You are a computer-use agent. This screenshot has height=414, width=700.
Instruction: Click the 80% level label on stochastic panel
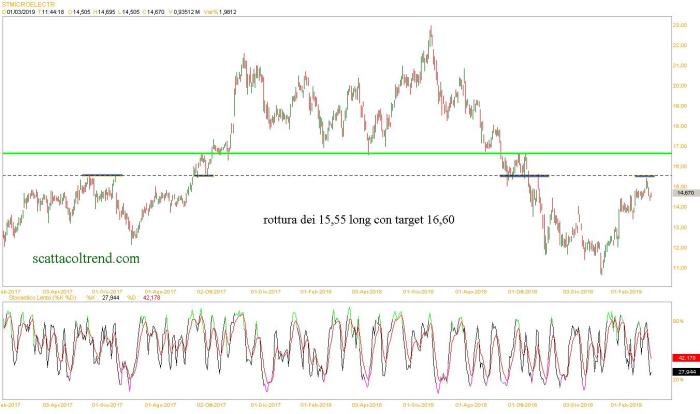[x=678, y=321]
